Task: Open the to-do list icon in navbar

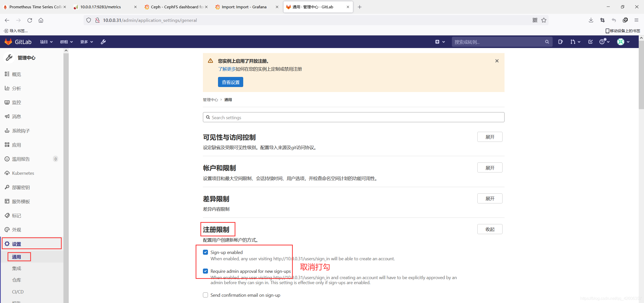Action: tap(590, 42)
